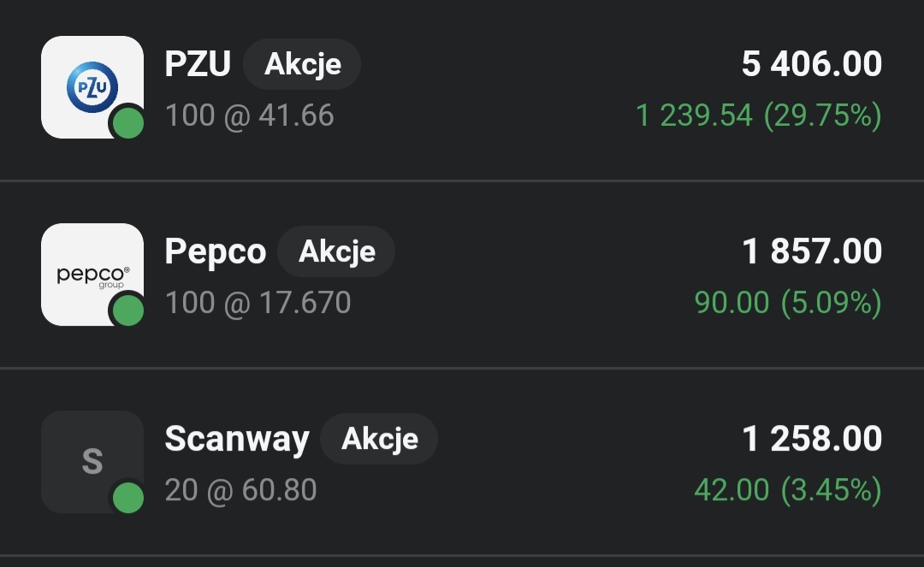Tap the PZU company logo icon
The width and height of the screenshot is (924, 567).
92,86
